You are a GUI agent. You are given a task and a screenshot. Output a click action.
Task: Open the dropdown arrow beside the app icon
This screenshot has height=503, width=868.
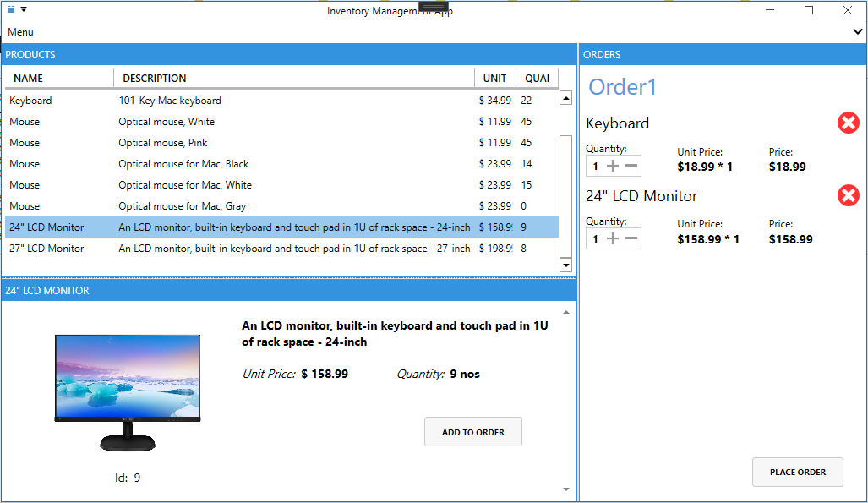pos(23,9)
